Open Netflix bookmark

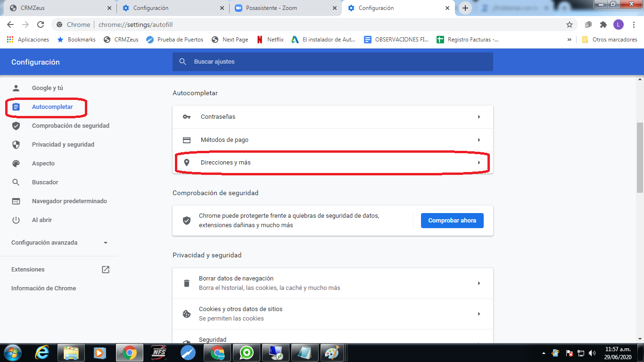(270, 40)
